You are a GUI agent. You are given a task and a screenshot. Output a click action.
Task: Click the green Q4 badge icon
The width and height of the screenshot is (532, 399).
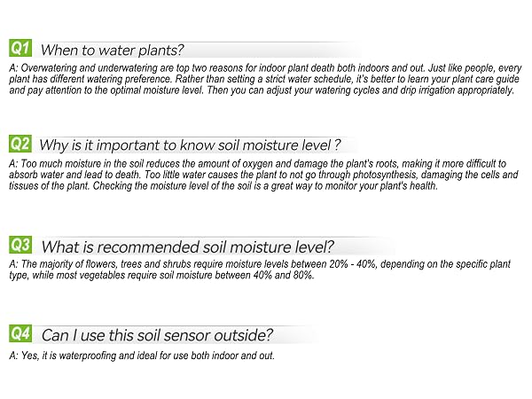pyautogui.click(x=20, y=333)
